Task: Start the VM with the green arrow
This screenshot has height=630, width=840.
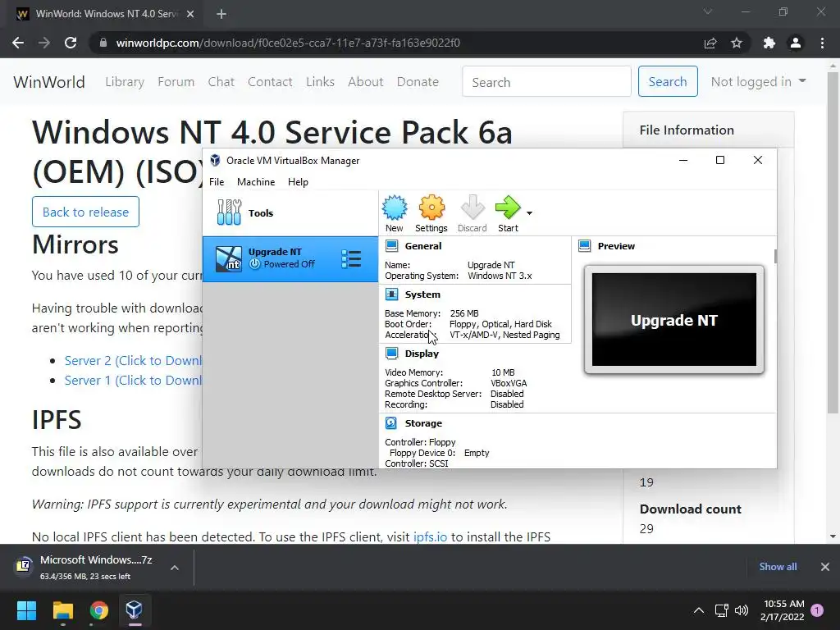Action: 508,214
